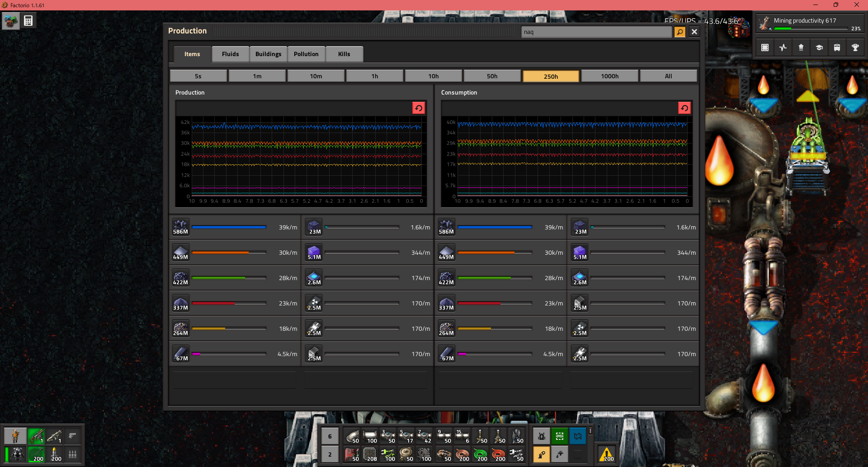
Task: Open achievements trophy icon
Action: coord(855,48)
